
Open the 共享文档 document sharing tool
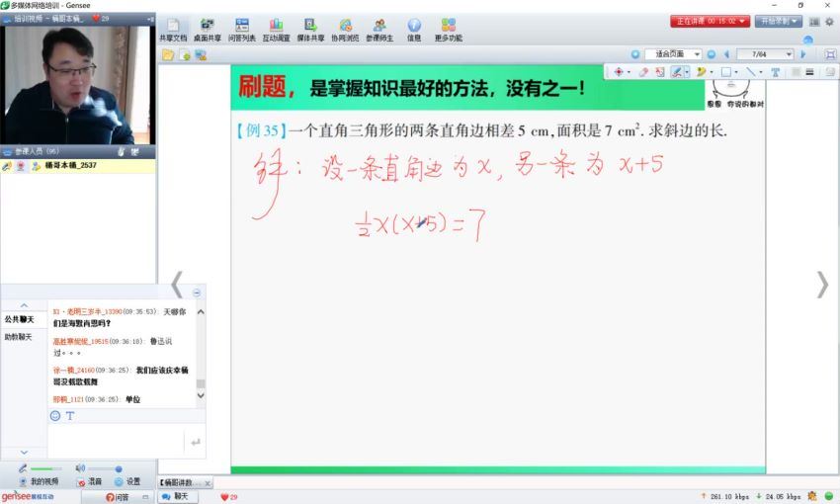[173, 30]
